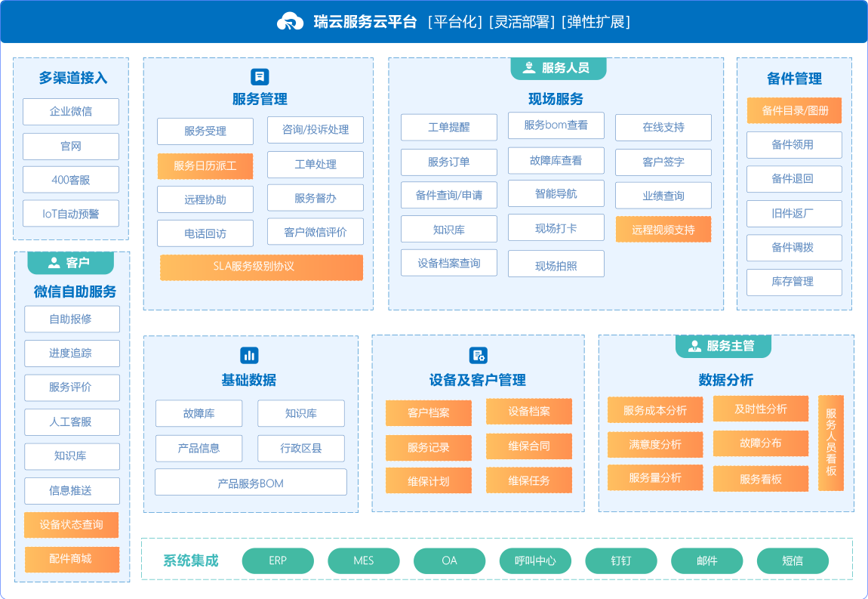Click the 邮件 integration pill

point(707,560)
